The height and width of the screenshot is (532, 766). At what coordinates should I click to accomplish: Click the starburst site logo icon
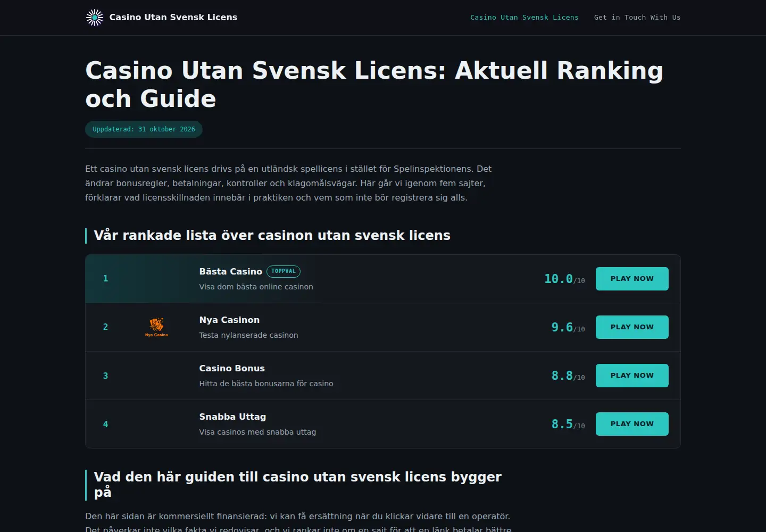coord(95,18)
